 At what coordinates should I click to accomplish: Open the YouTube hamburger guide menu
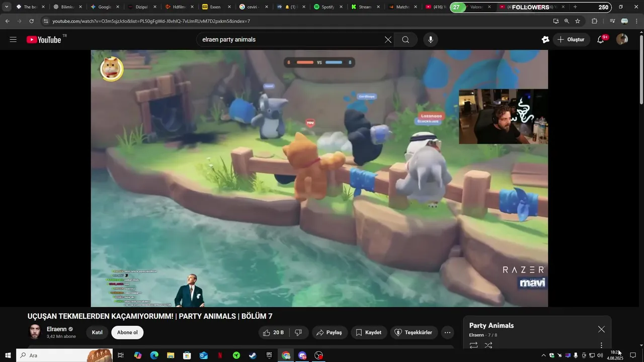pos(13,40)
